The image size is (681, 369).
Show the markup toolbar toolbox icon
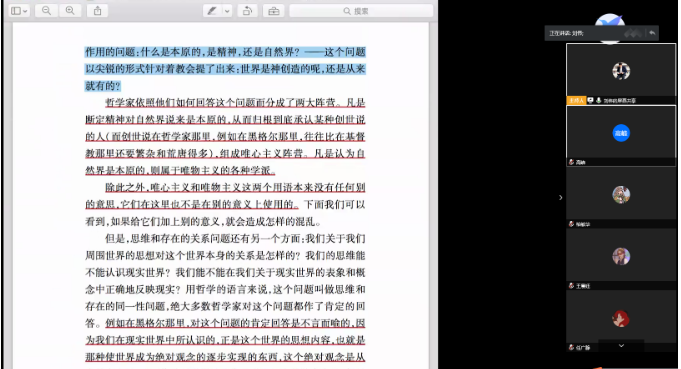(274, 11)
